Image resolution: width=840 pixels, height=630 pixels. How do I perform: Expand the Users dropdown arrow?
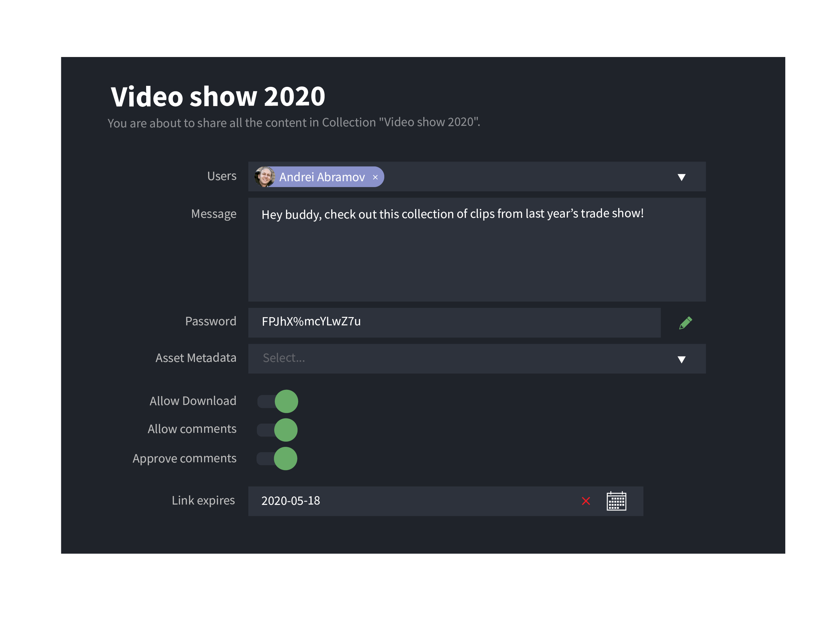pos(681,177)
